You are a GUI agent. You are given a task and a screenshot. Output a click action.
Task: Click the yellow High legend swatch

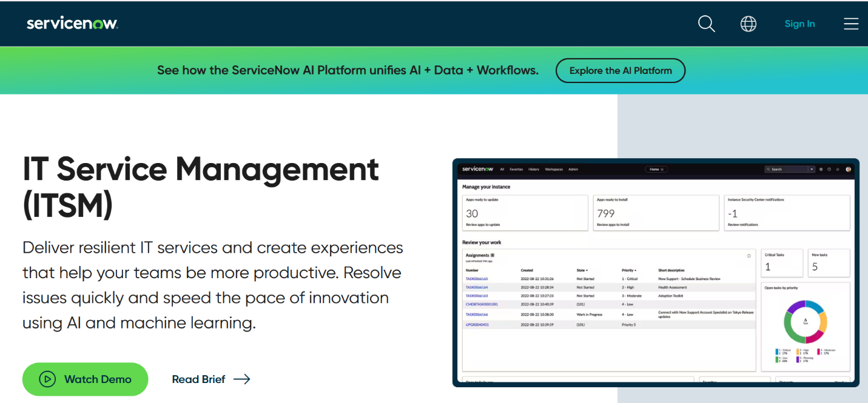[798, 352]
